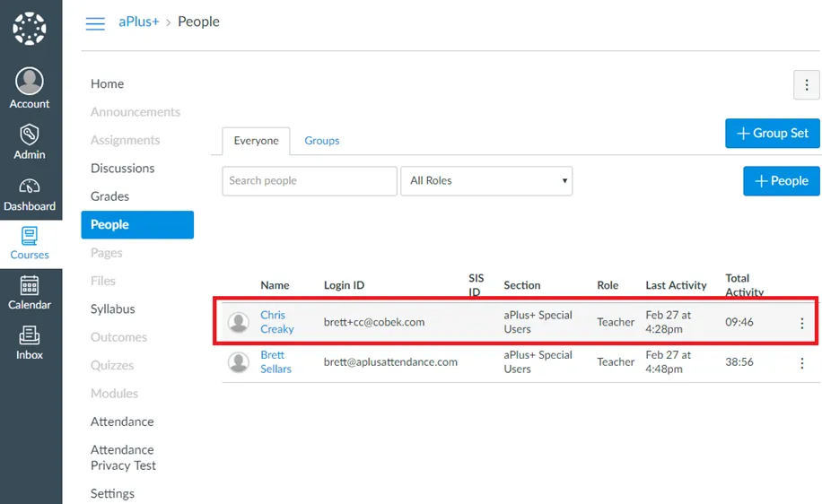Open Pages in course menu

click(107, 253)
